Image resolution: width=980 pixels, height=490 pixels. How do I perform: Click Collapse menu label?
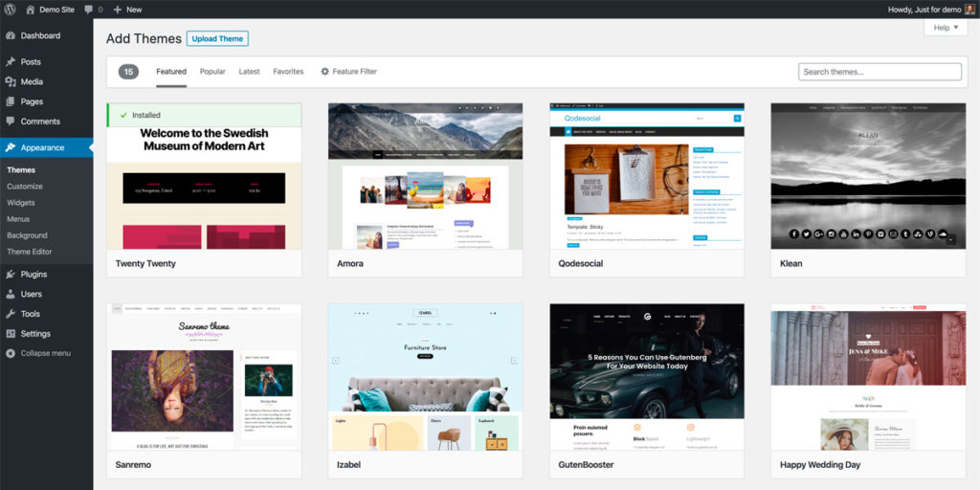coord(46,353)
